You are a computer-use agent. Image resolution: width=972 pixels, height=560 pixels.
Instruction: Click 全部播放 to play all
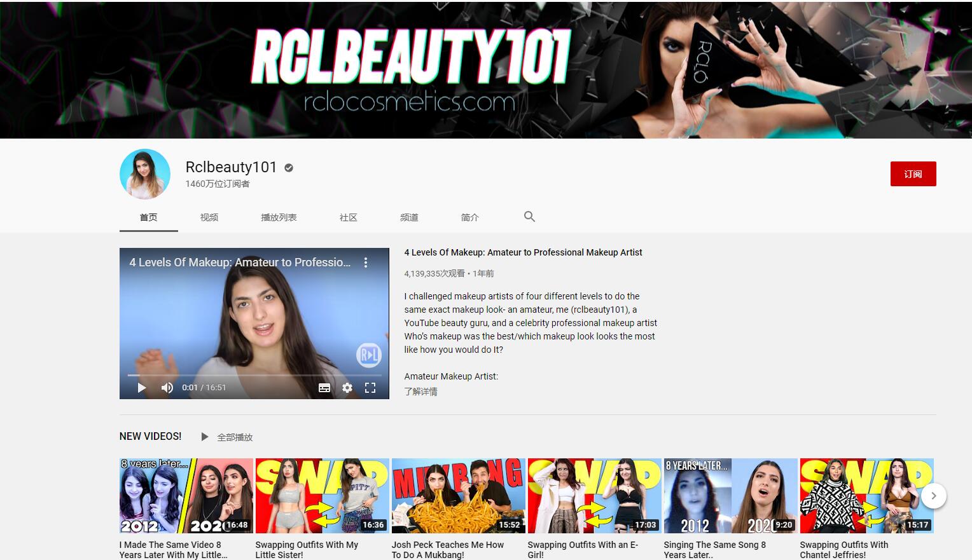[235, 437]
